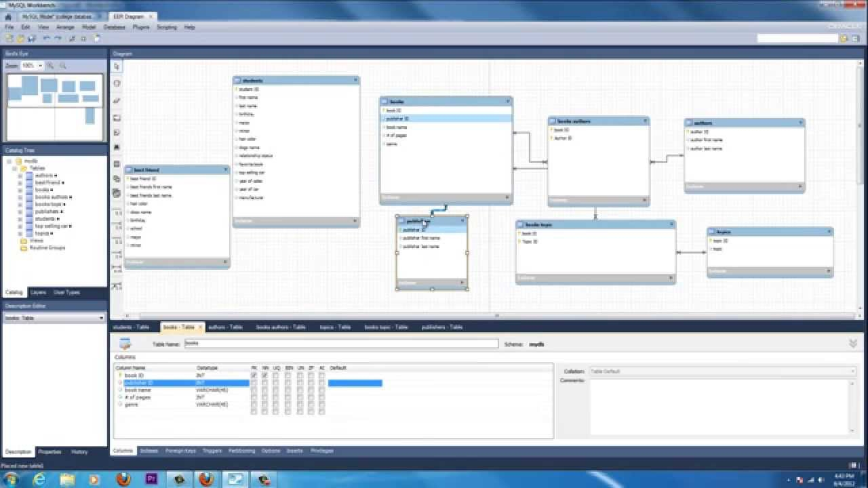Expand the authors table in catalog tree

[x=20, y=176]
